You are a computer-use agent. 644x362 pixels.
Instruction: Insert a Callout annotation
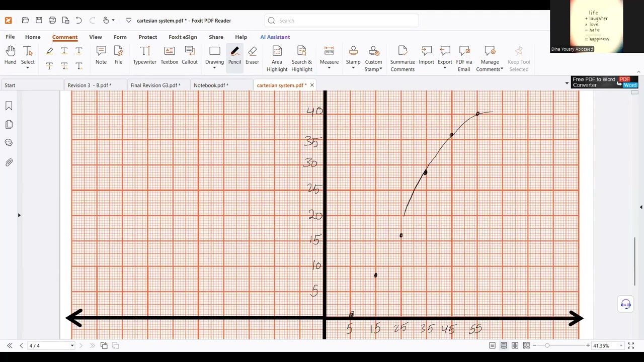pos(190,55)
